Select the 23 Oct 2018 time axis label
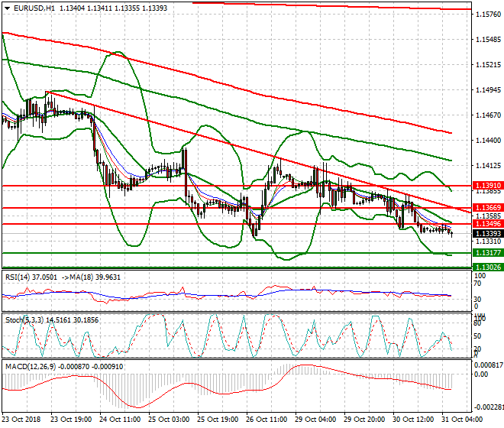The height and width of the screenshot is (428, 504). (21, 420)
